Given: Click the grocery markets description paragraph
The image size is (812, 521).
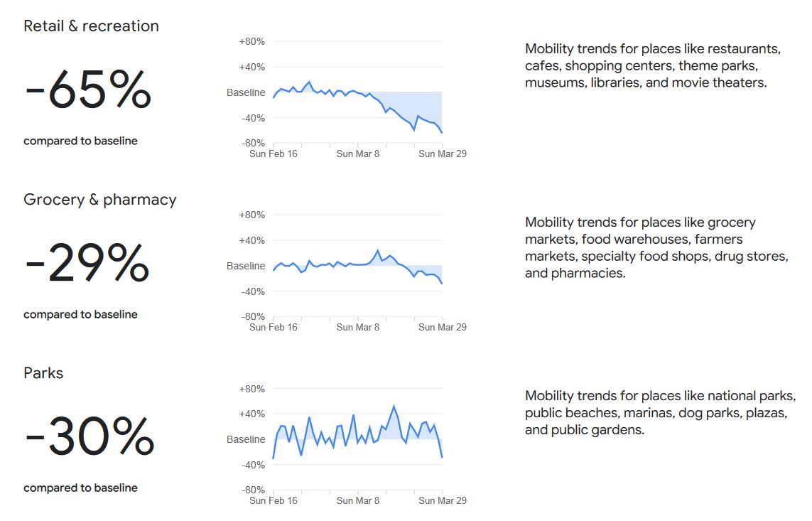Looking at the screenshot, I should pos(656,247).
